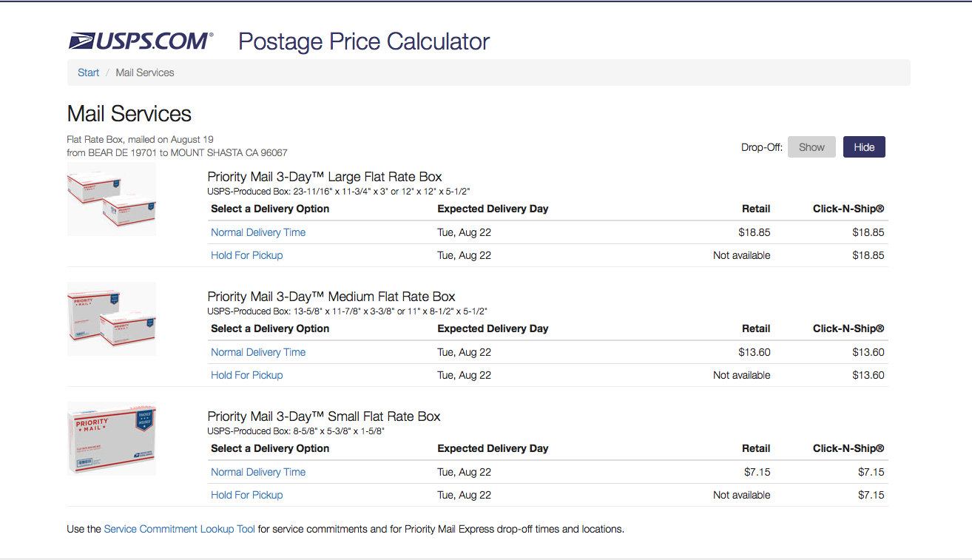This screenshot has height=560, width=972.
Task: Click the USPS.COM logo
Action: tap(141, 41)
